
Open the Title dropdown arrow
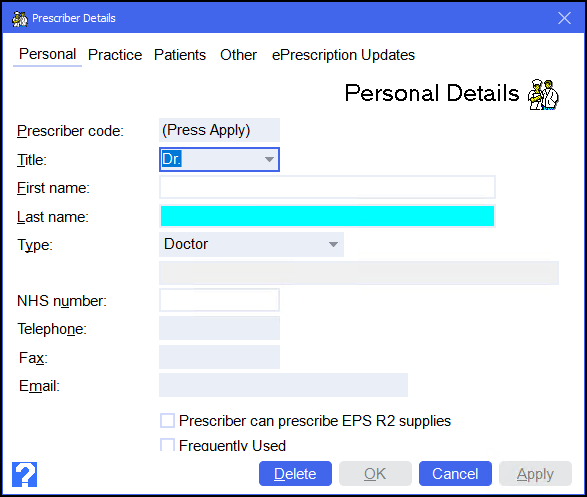pyautogui.click(x=269, y=159)
